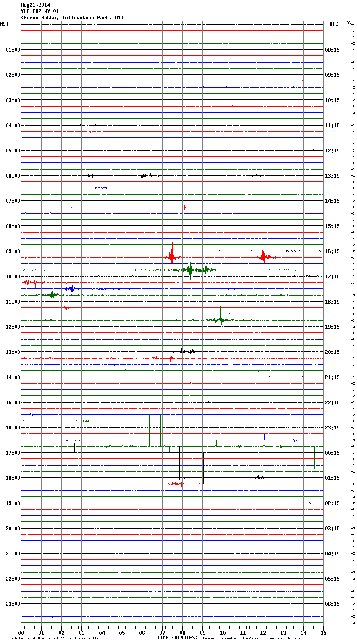Click the 11:15 UTC time label

click(x=332, y=126)
